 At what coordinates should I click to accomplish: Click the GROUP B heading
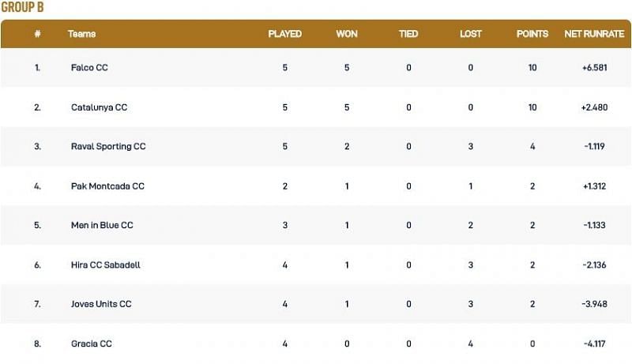(x=23, y=7)
